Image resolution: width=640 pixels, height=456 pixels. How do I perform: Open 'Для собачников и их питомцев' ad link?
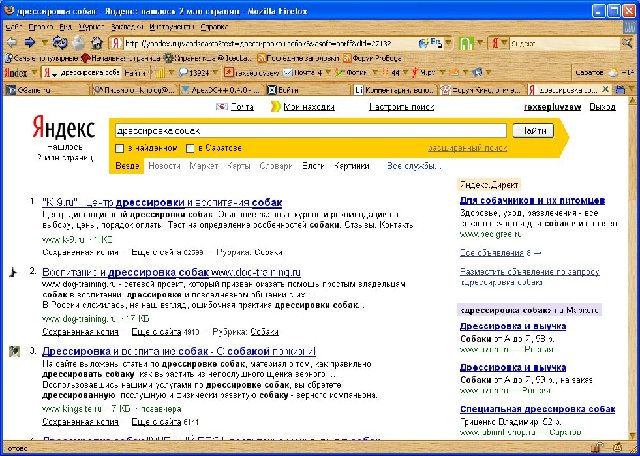click(x=532, y=200)
